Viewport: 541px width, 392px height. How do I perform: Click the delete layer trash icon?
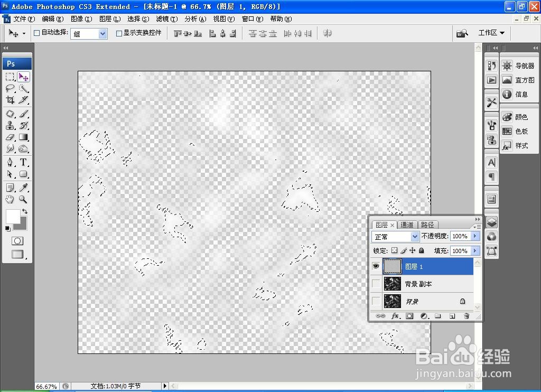point(467,316)
